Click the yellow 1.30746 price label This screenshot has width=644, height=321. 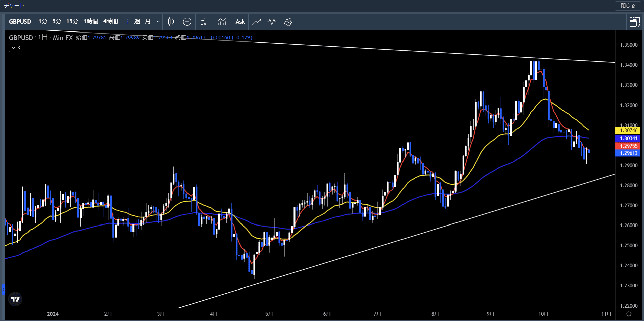click(628, 130)
